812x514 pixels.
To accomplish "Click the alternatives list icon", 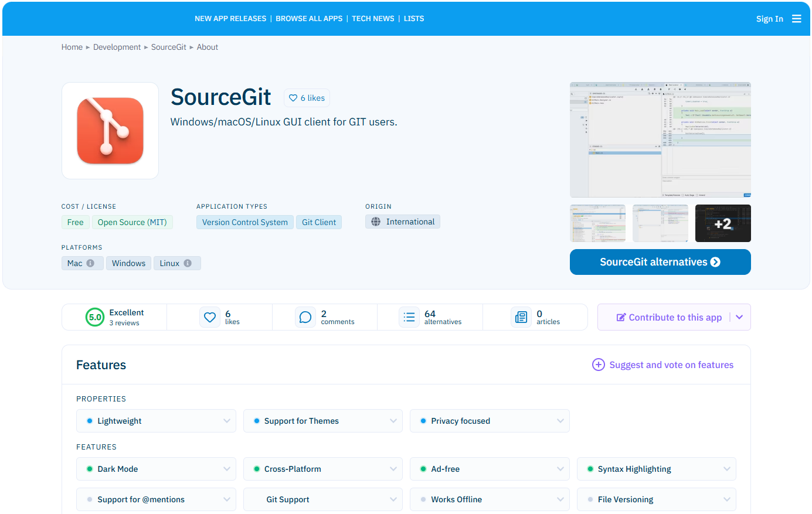I will pos(409,317).
